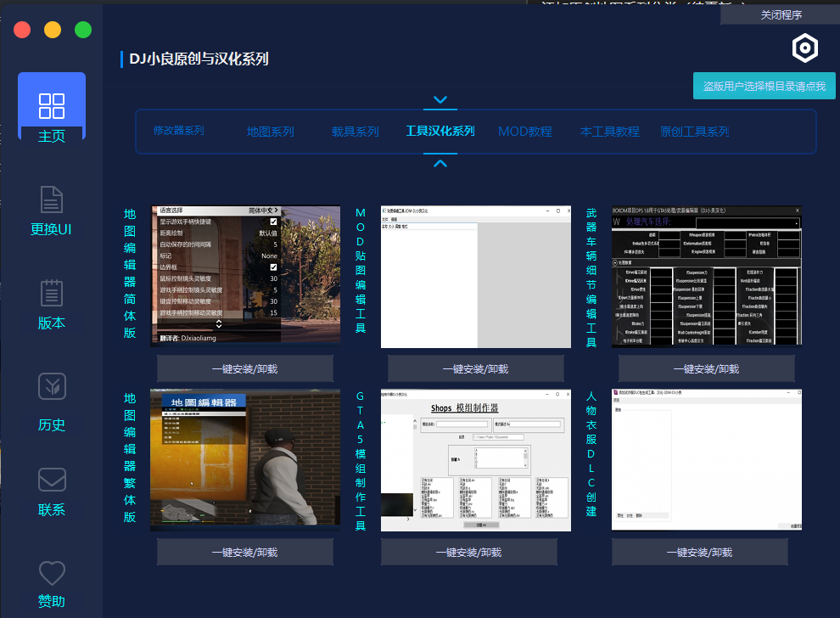Expand using down chevron above the tab bar
The width and height of the screenshot is (840, 618).
tap(440, 101)
